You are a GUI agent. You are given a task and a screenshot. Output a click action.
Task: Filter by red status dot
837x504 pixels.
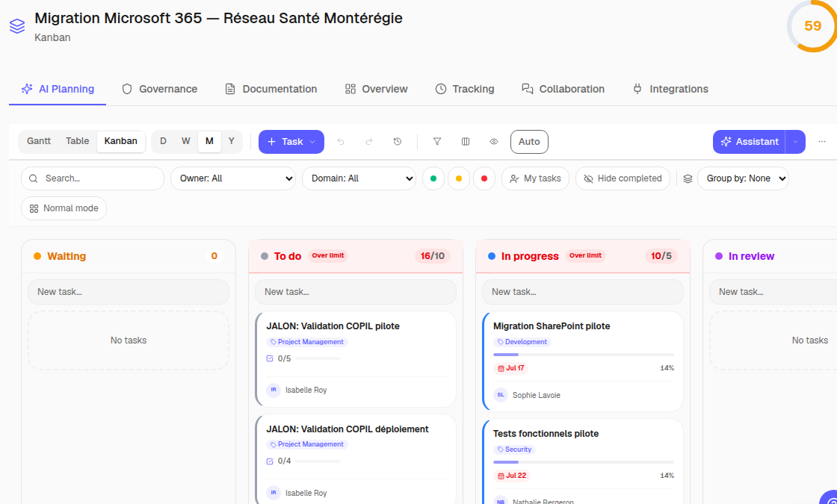click(484, 178)
